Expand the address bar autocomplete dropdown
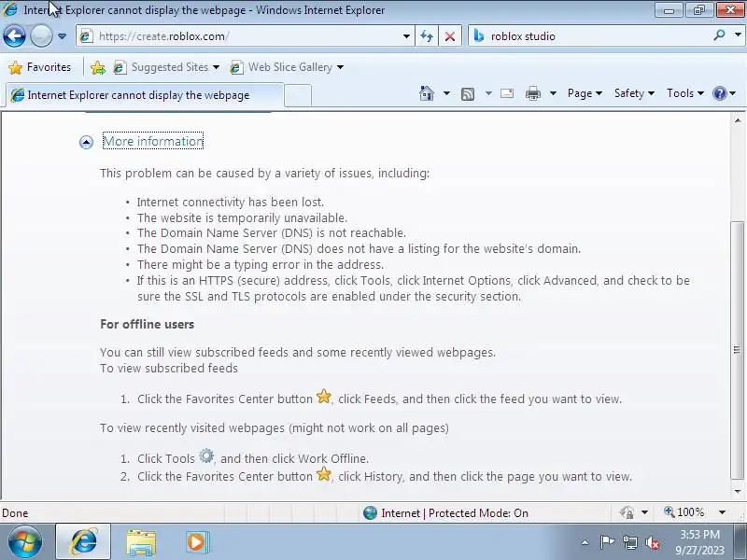747x560 pixels. (406, 36)
